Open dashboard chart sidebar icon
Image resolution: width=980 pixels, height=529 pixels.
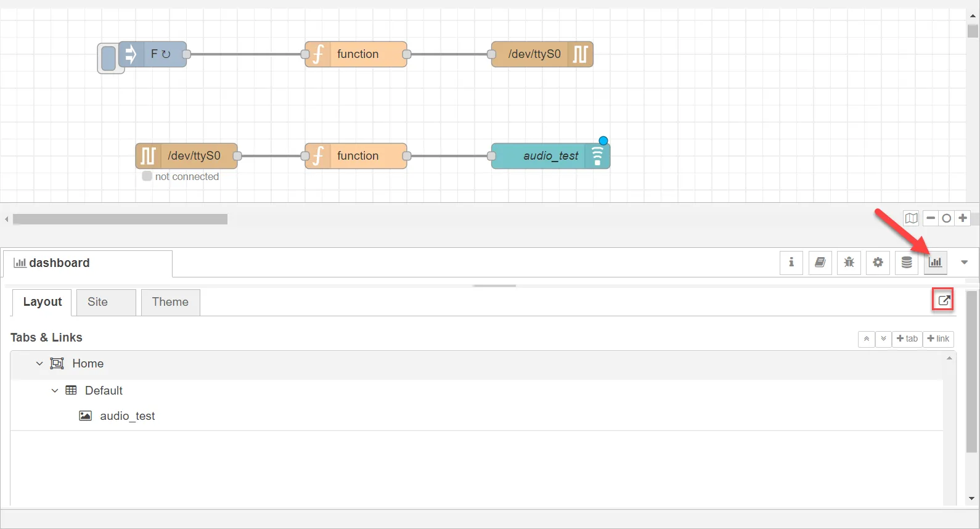tap(936, 263)
